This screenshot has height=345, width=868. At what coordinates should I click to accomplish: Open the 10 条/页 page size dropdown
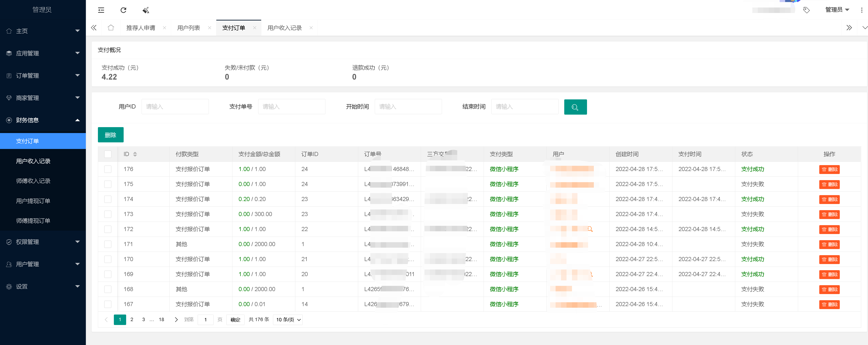pos(288,320)
